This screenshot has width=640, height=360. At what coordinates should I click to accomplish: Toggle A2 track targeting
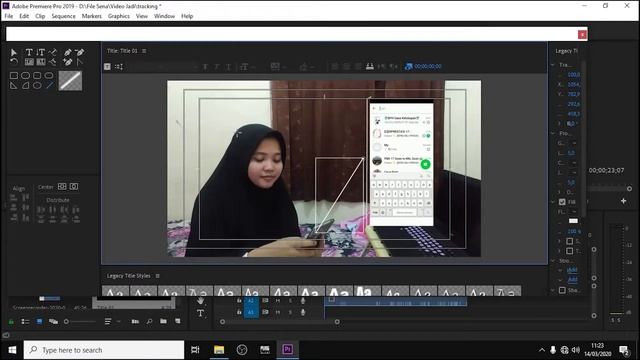point(251,301)
